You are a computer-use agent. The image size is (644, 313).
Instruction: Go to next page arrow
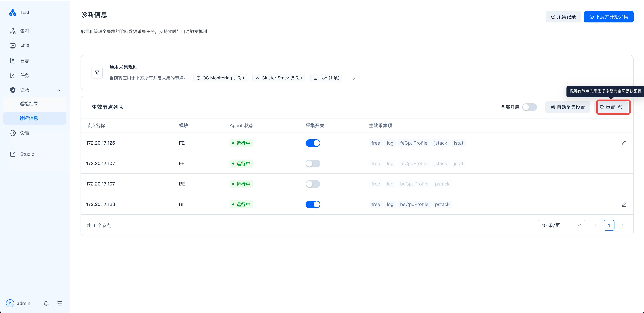click(x=623, y=225)
